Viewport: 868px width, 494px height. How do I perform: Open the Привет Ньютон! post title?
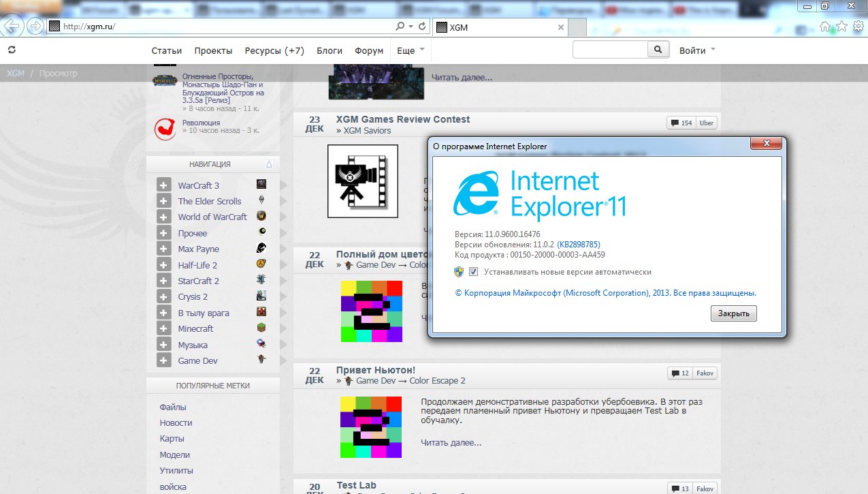[376, 370]
